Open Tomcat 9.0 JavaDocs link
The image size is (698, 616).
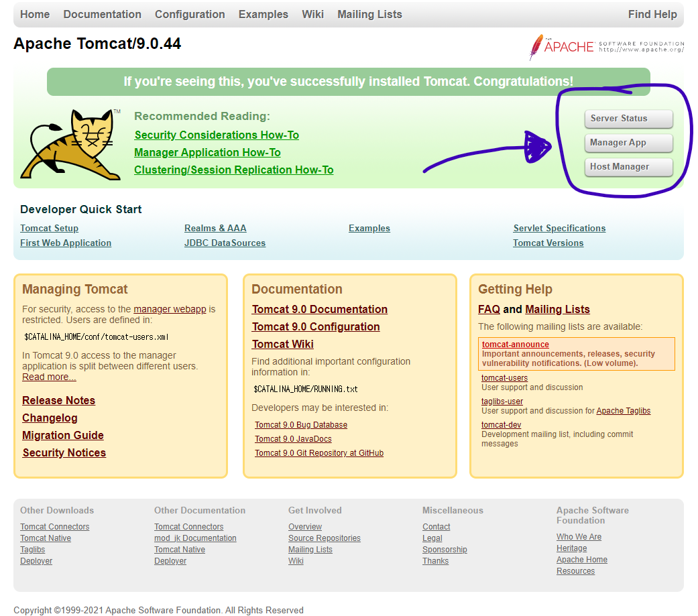pos(293,438)
